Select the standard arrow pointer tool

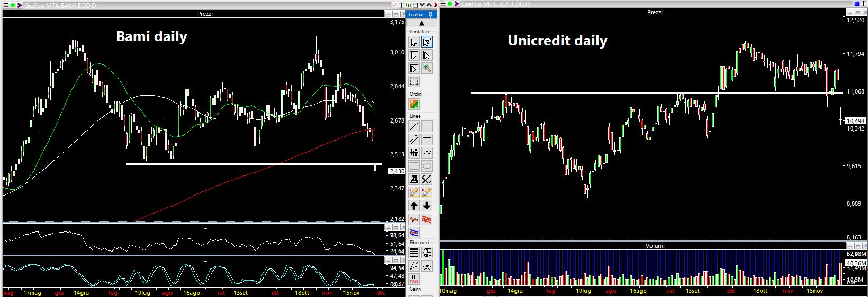414,42
